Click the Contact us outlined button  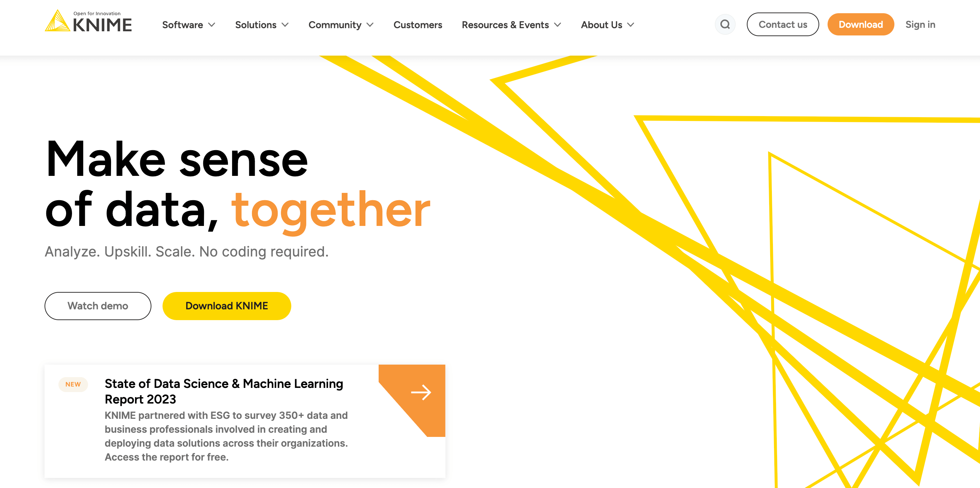coord(782,25)
